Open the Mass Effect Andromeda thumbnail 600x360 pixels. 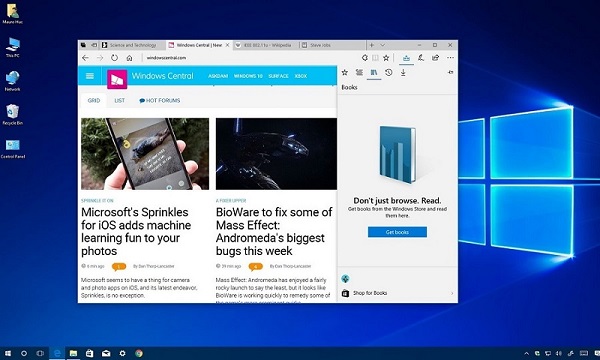click(x=276, y=154)
